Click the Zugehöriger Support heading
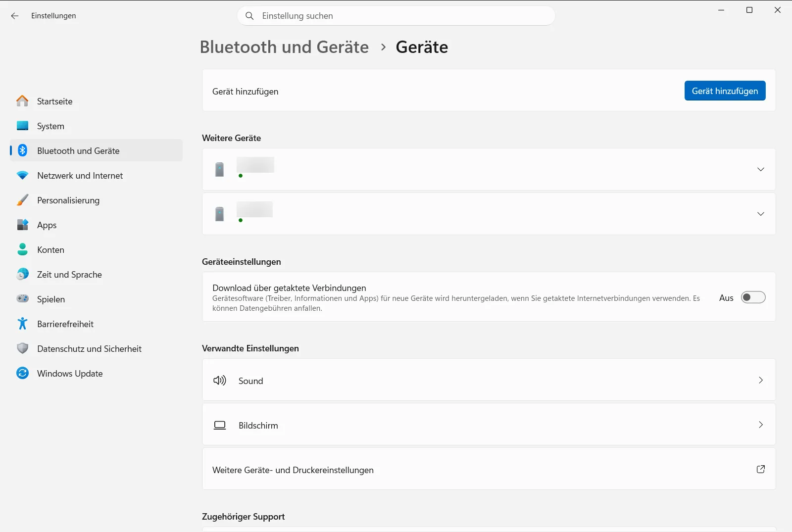This screenshot has height=532, width=792. [243, 517]
